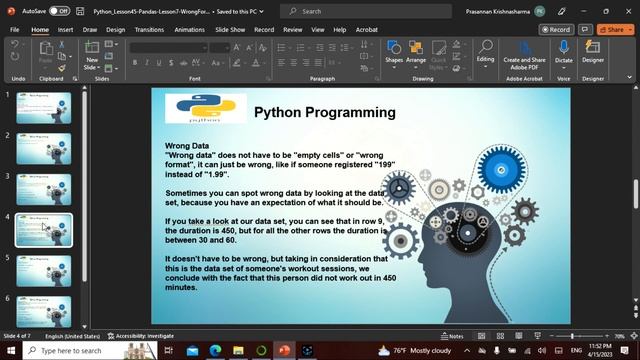
Task: Open the font size combo box
Action: pos(220,48)
